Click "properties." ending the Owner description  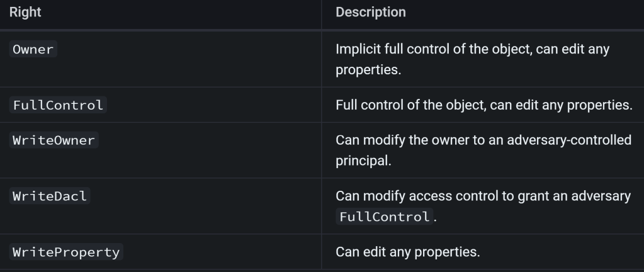pyautogui.click(x=368, y=69)
